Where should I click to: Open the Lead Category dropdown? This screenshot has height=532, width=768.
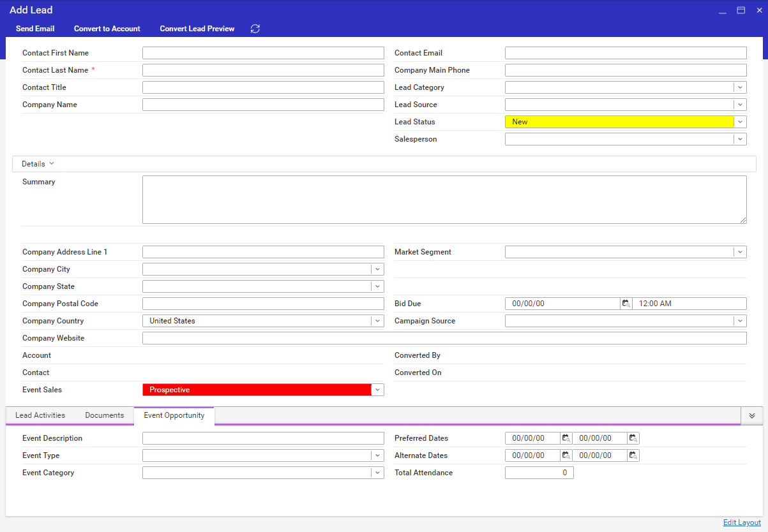coord(740,87)
